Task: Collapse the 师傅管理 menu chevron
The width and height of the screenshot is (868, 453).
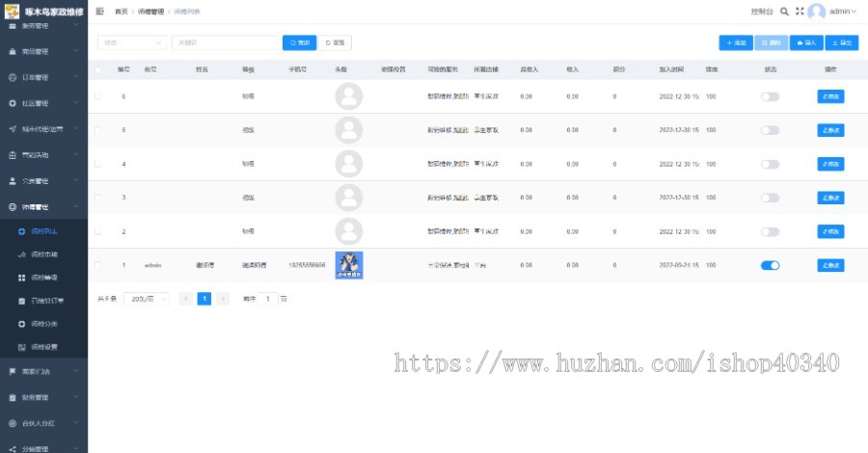Action: (76, 207)
